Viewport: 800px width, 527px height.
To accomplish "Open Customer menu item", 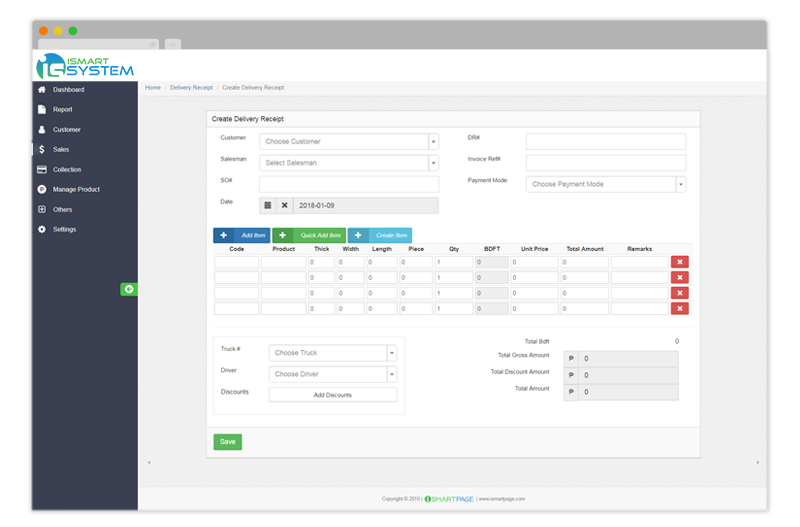I will coord(67,130).
